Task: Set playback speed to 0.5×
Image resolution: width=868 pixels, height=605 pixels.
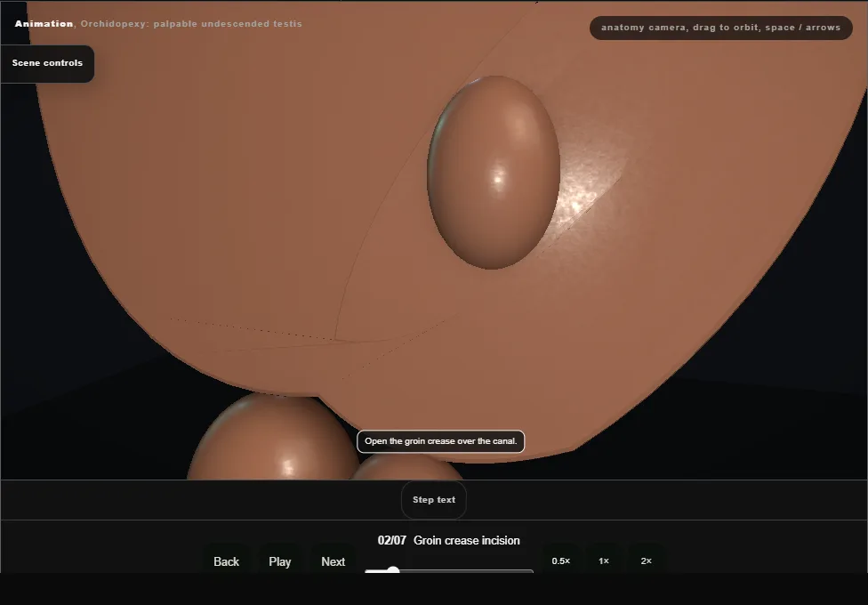Action: [561, 561]
